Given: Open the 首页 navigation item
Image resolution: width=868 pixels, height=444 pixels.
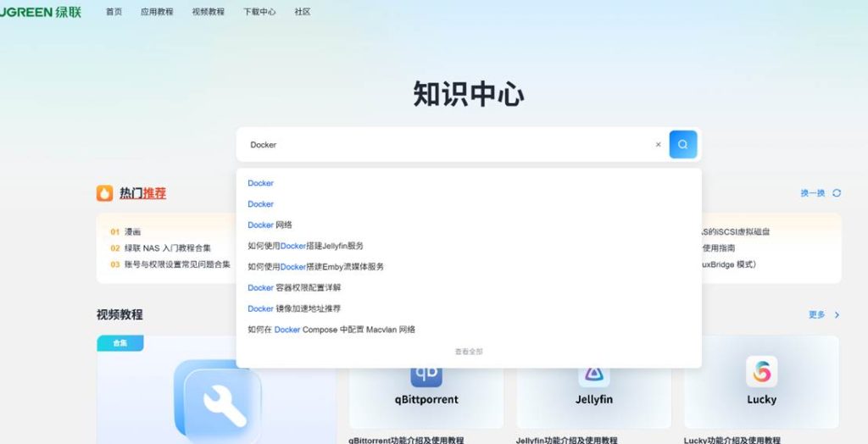Looking at the screenshot, I should (114, 12).
